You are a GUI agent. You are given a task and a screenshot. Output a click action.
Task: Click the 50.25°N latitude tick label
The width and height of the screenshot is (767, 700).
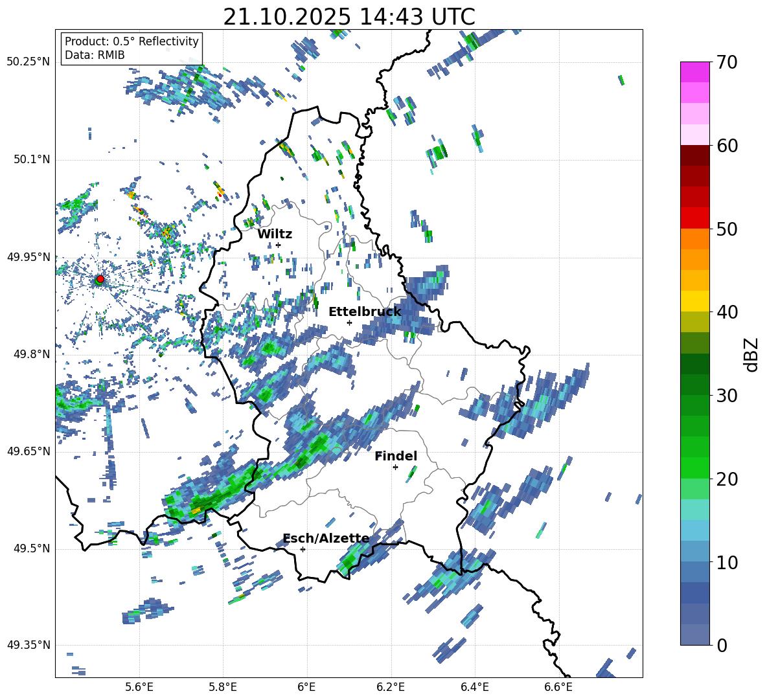(x=29, y=62)
